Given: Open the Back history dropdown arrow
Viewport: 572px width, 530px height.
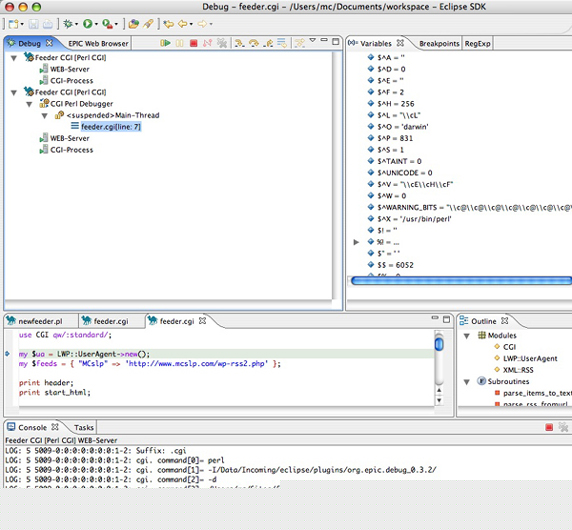Looking at the screenshot, I should [191, 24].
